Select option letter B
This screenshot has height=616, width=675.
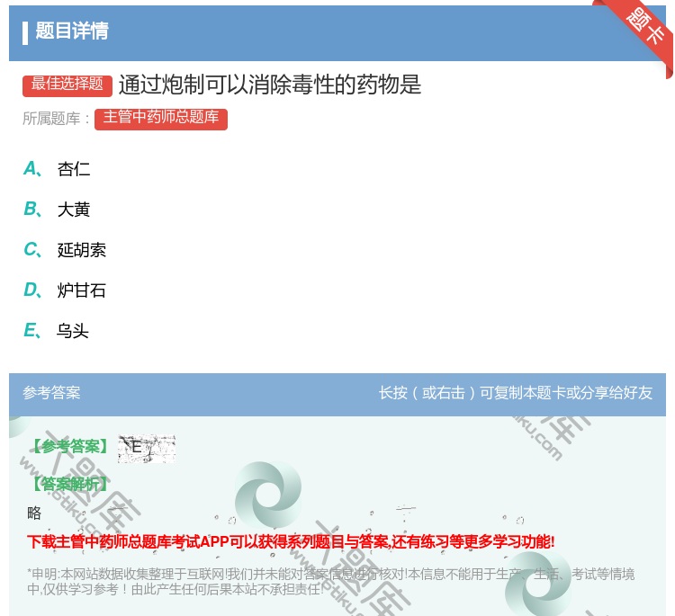tap(31, 210)
